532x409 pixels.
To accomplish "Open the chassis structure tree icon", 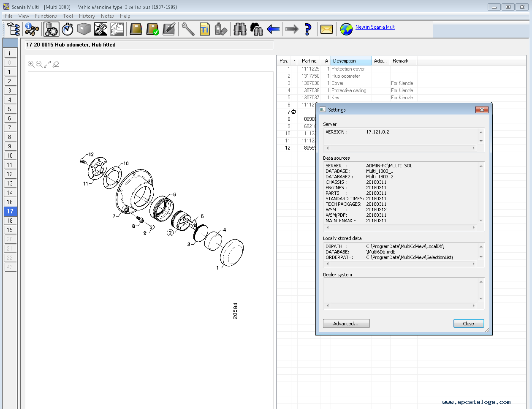I will click(14, 29).
